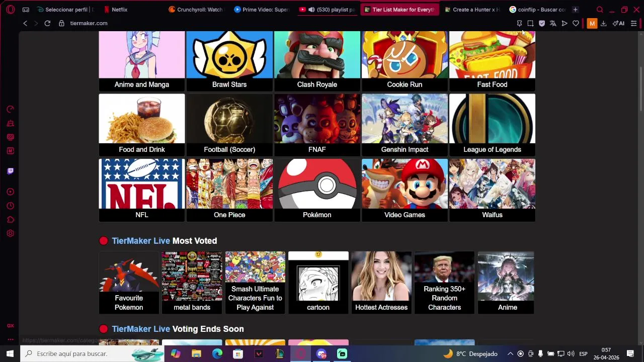Click the Windows Start button

[10, 353]
